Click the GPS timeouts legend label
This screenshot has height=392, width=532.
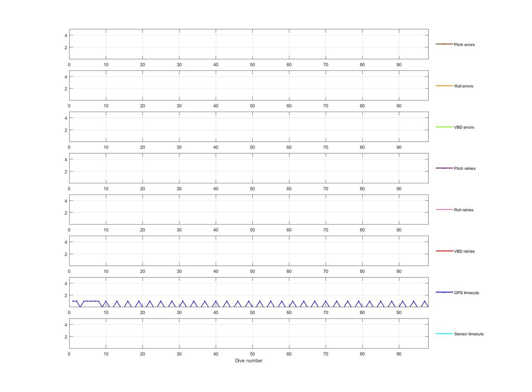tap(466, 293)
